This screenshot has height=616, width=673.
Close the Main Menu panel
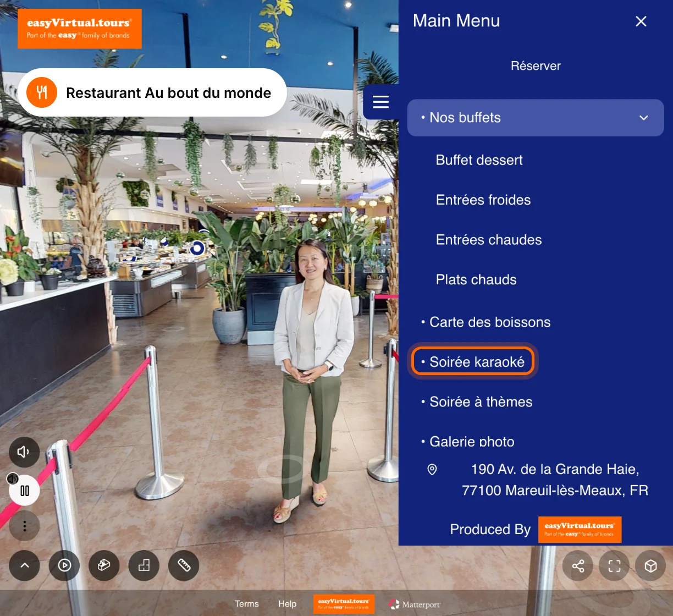pyautogui.click(x=641, y=21)
